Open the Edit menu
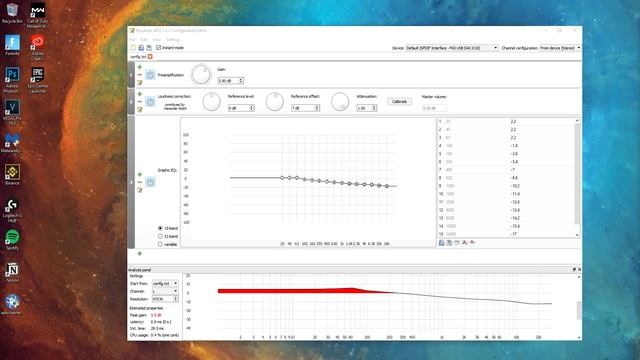Screen dimensions: 640x360 [x=144, y=40]
